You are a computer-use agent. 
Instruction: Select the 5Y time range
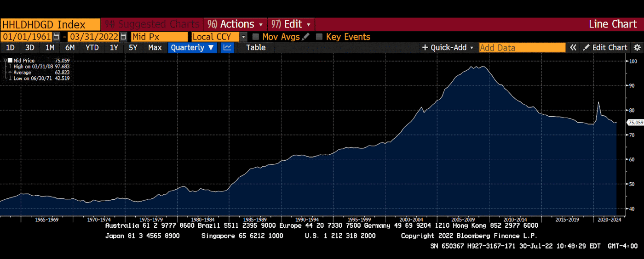pos(133,47)
